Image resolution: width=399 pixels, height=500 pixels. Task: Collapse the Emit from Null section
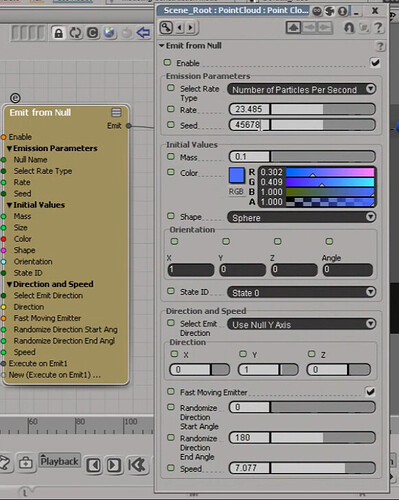click(x=162, y=46)
